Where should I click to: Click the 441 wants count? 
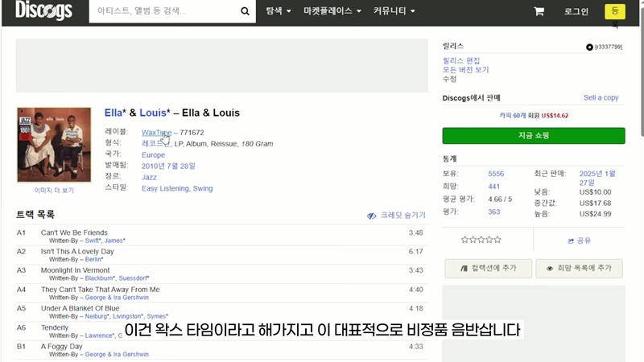click(x=493, y=187)
